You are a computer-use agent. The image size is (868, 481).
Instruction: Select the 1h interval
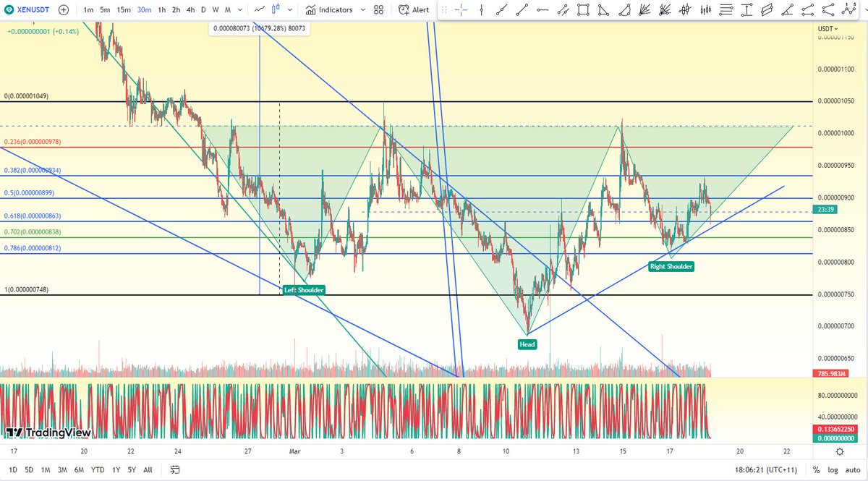pyautogui.click(x=162, y=10)
